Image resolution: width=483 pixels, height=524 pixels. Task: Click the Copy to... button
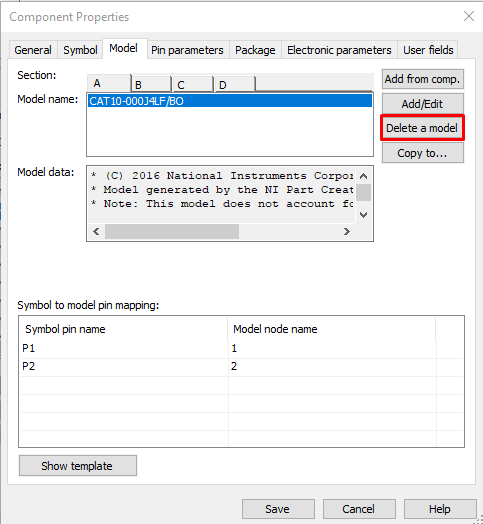point(422,153)
